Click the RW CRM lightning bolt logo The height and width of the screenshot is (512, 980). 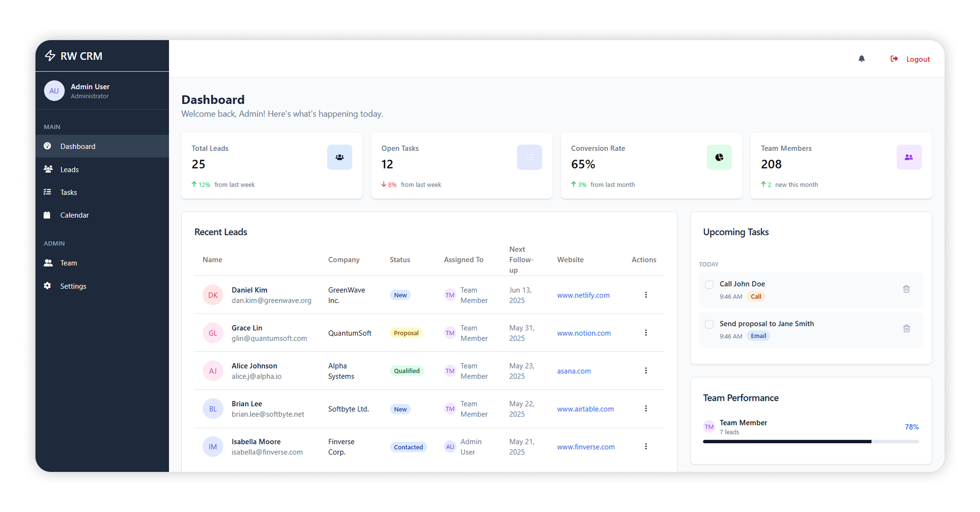coord(50,56)
